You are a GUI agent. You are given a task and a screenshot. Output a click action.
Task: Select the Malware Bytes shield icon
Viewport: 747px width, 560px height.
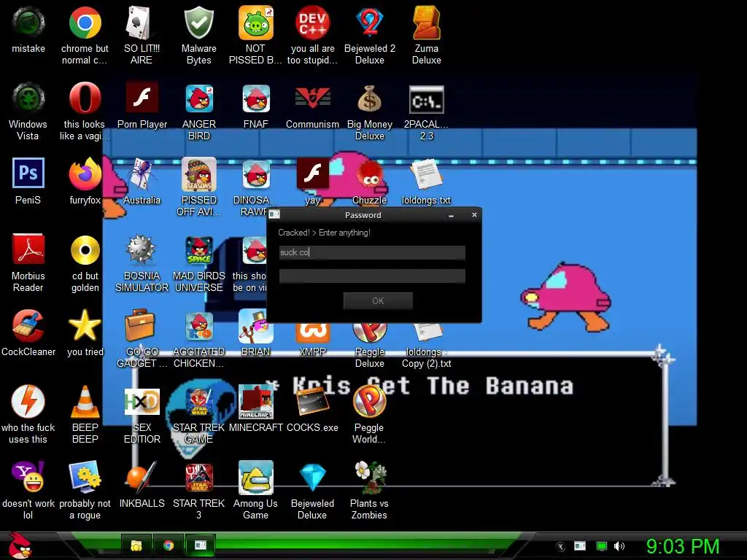coord(198,23)
